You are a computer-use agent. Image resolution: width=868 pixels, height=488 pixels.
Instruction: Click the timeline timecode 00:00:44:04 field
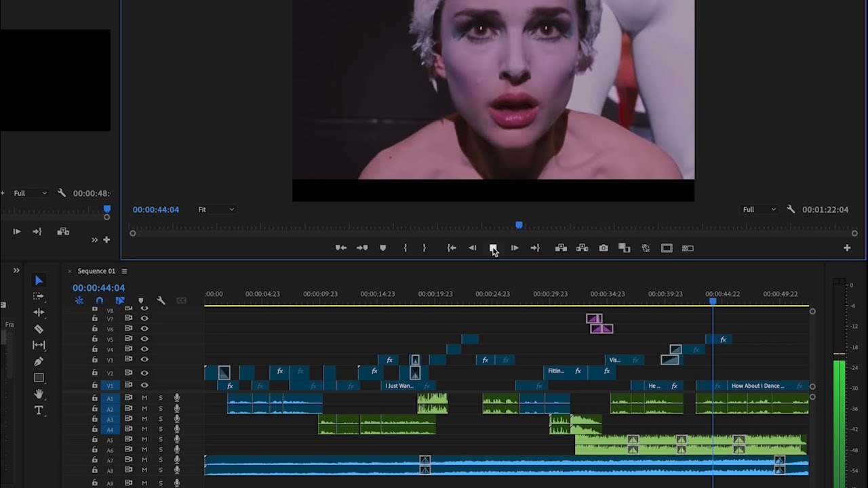click(99, 288)
